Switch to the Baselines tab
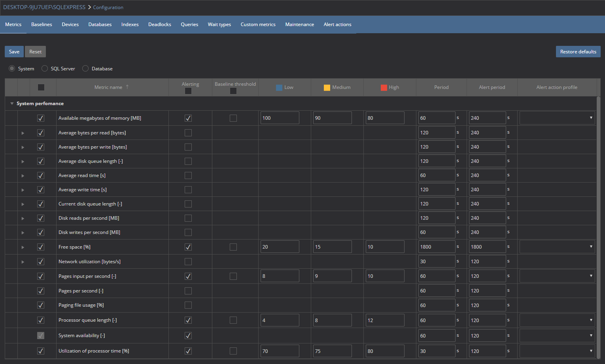 click(42, 25)
